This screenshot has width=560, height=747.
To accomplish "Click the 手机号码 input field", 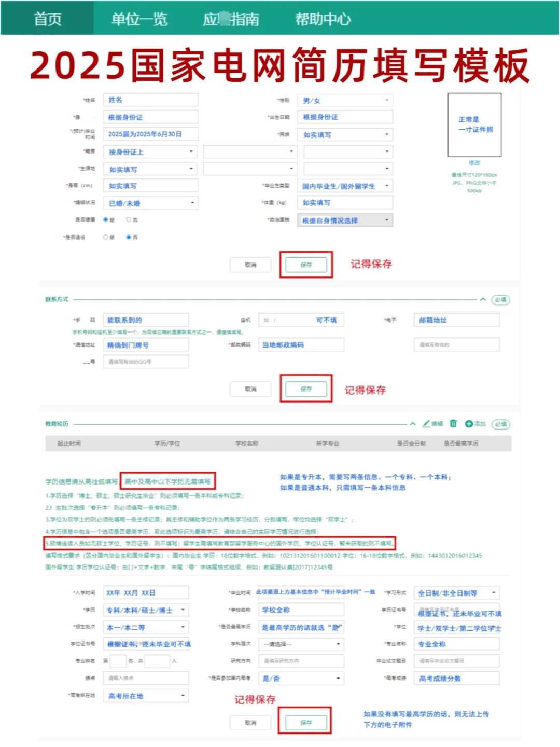I will click(x=146, y=320).
